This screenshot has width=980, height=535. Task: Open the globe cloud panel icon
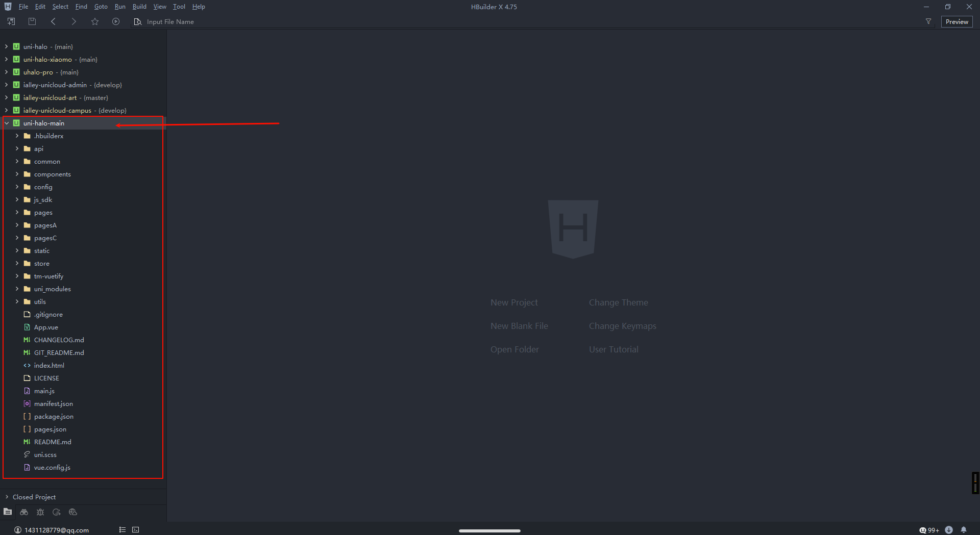[73, 512]
